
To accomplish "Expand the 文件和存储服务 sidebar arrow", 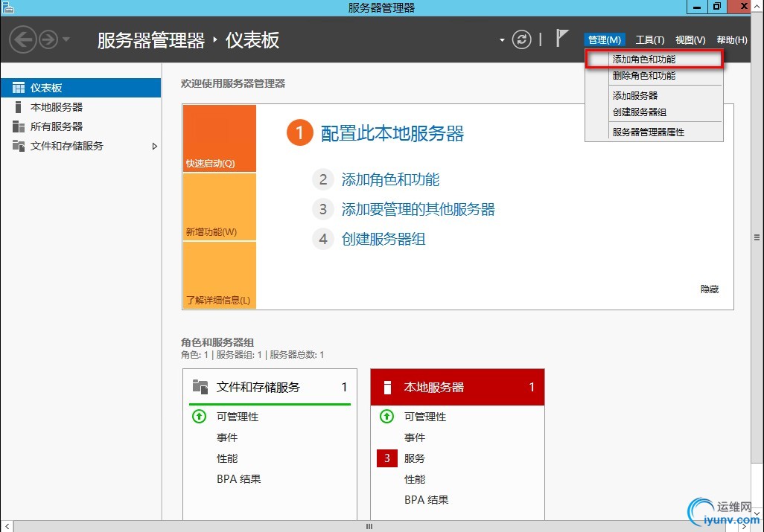I will point(154,146).
